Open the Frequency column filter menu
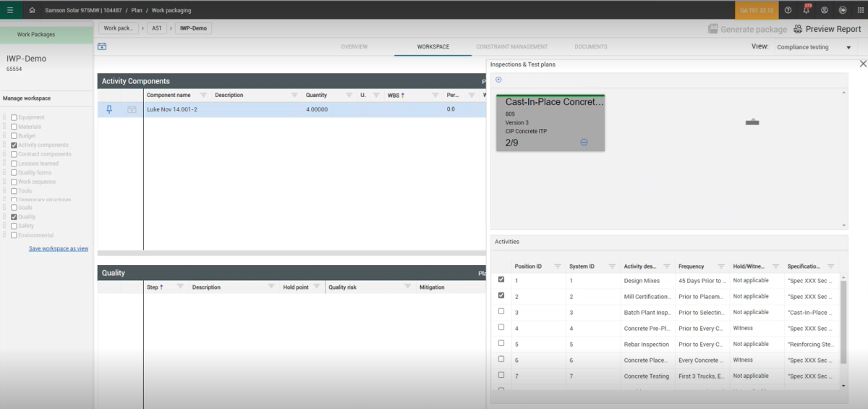The height and width of the screenshot is (409, 868). pyautogui.click(x=720, y=266)
